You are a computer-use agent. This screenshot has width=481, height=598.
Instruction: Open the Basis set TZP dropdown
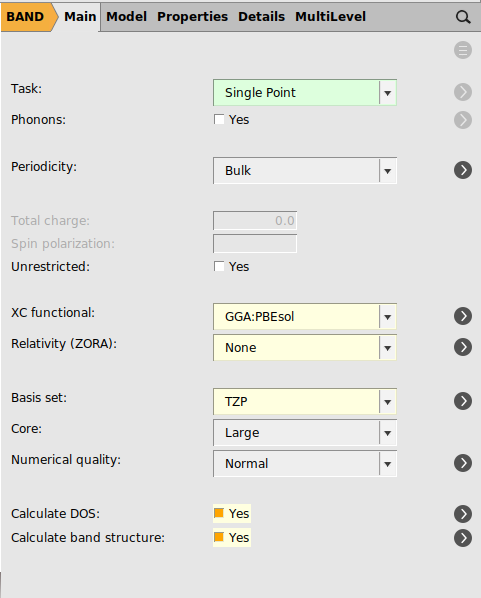[305, 402]
